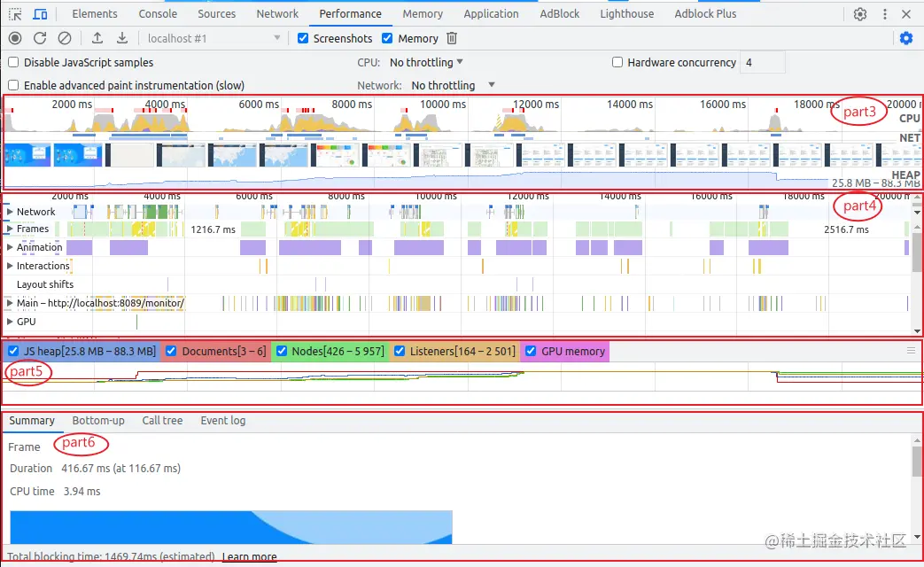Upload a saved profile icon
This screenshot has height=567, width=924.
tap(97, 38)
